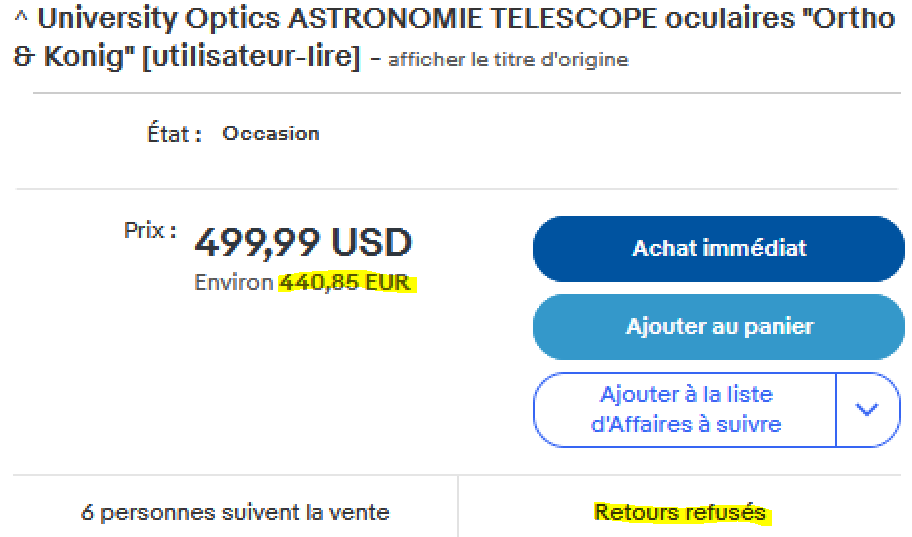The height and width of the screenshot is (537, 912).
Task: Select the Occasion condition value
Action: click(271, 133)
